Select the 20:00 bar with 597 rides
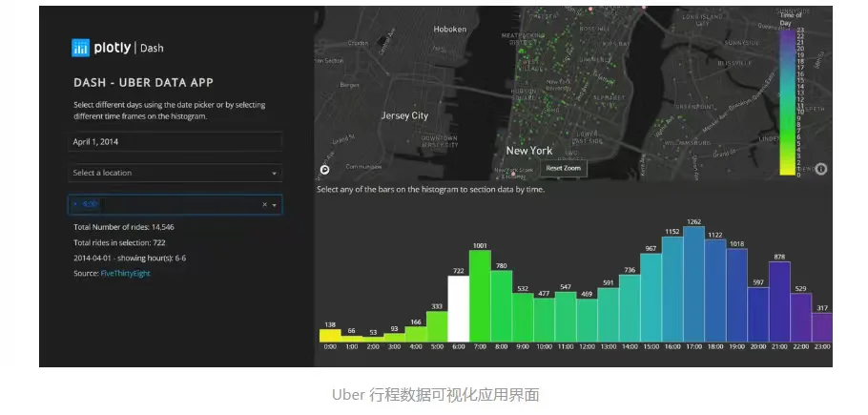This screenshot has width=868, height=415. [x=758, y=314]
